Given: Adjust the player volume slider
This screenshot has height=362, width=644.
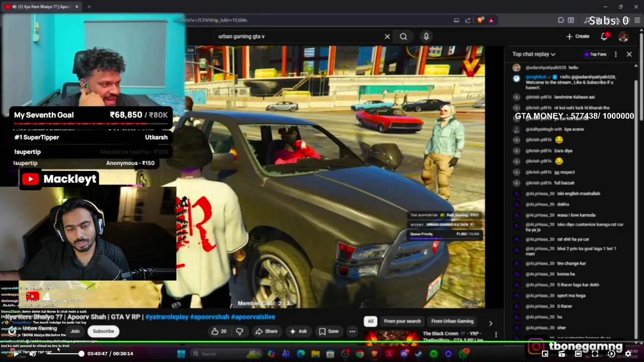Looking at the screenshot, I should pos(64,353).
